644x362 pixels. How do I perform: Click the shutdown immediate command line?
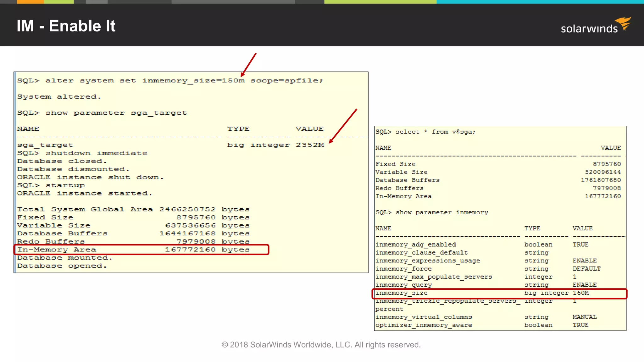82,153
